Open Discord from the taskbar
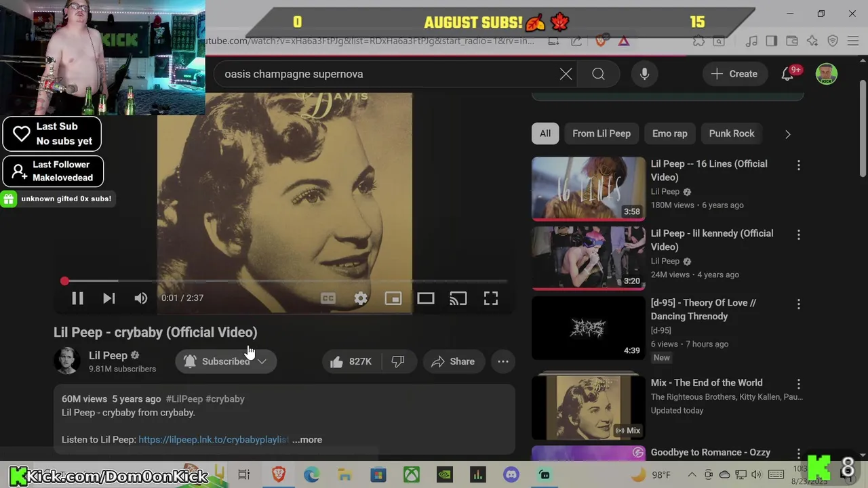The width and height of the screenshot is (868, 488). pyautogui.click(x=511, y=474)
